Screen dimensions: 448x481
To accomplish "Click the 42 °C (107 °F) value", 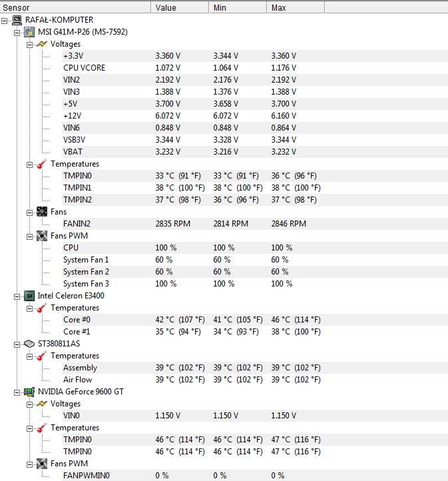I will click(x=180, y=320).
